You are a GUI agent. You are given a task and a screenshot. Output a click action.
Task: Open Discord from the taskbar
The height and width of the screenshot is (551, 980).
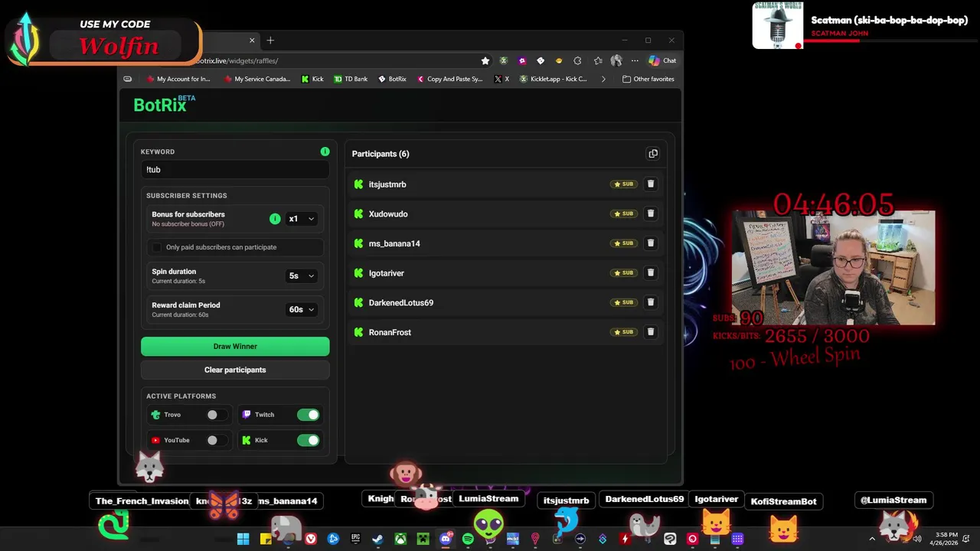point(446,539)
